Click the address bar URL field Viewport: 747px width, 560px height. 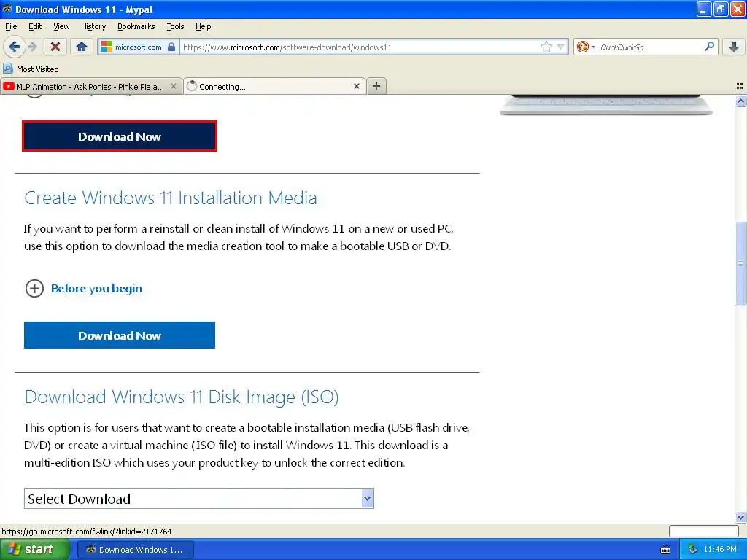tap(360, 47)
